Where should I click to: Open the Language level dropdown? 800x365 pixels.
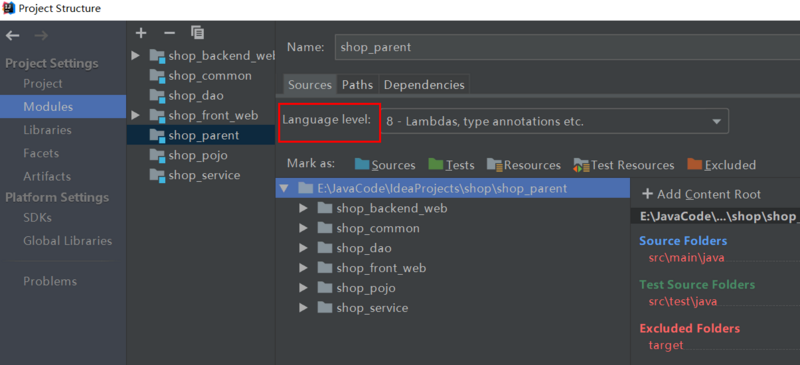555,121
